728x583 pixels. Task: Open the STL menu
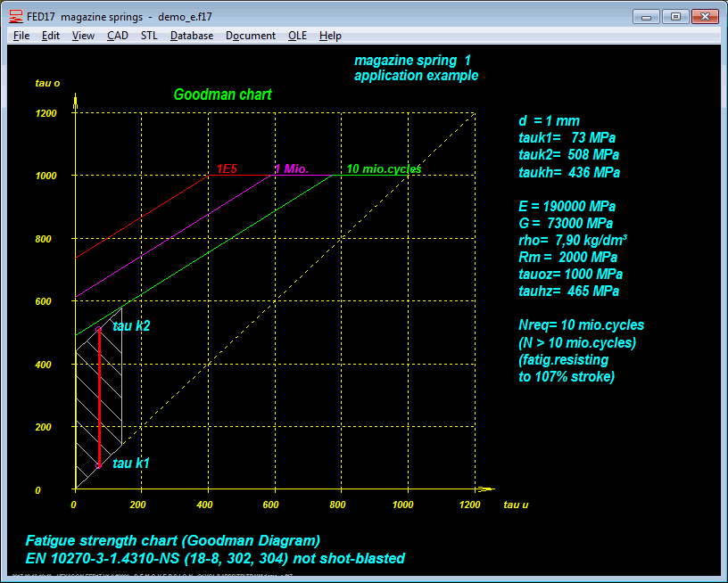tap(149, 36)
